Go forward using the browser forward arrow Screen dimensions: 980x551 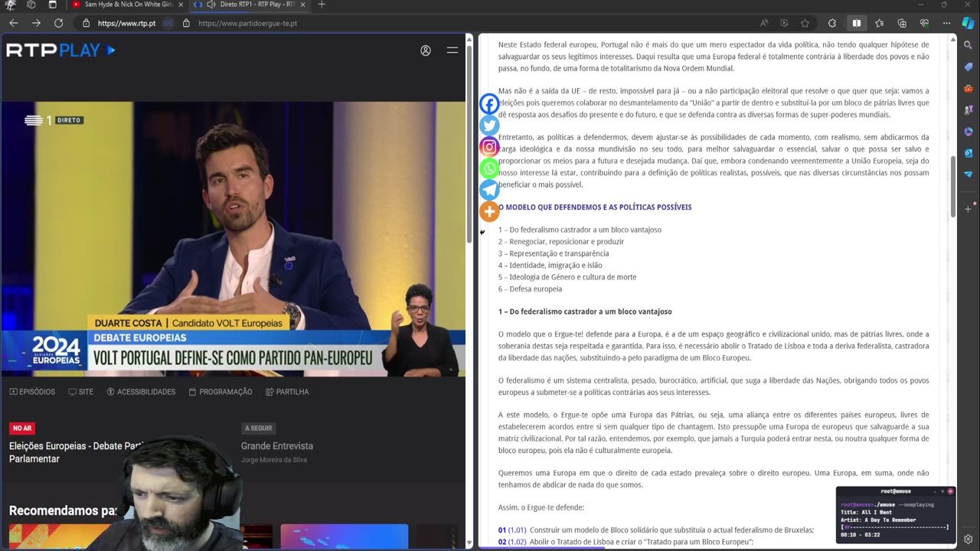(36, 23)
